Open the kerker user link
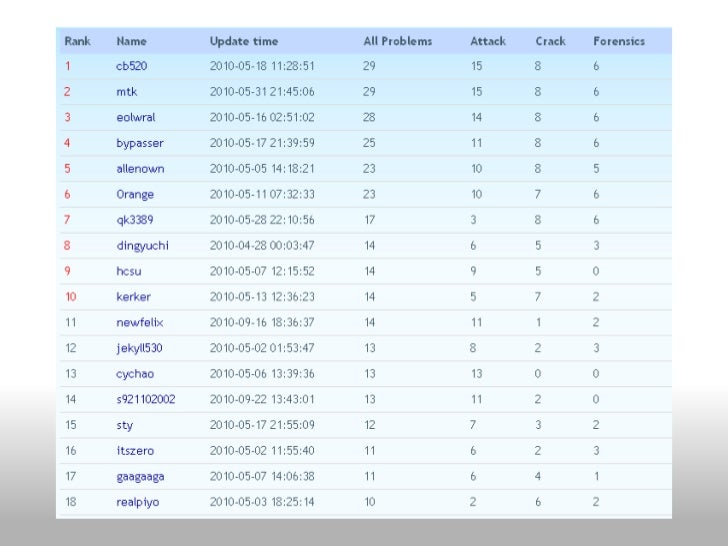Screen dimensions: 728x546 (x=133, y=297)
